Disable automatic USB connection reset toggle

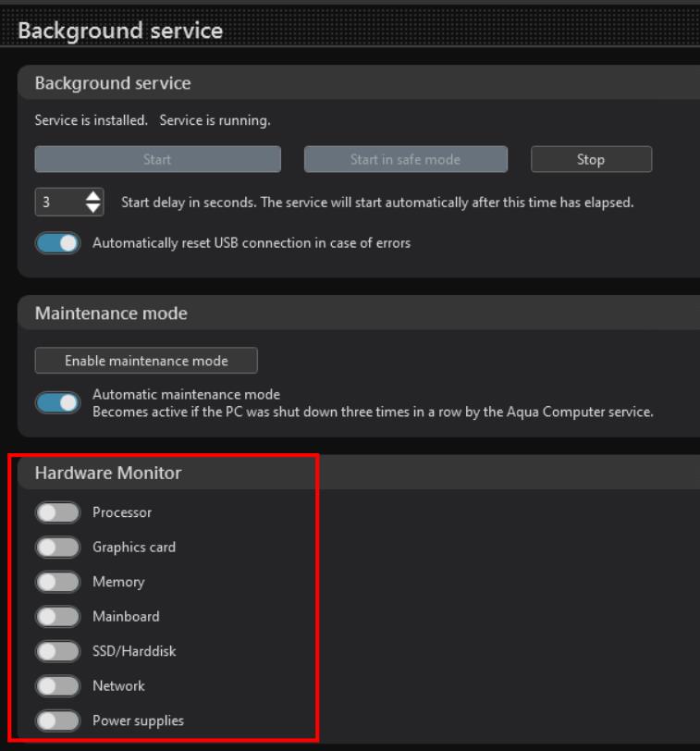click(x=57, y=243)
